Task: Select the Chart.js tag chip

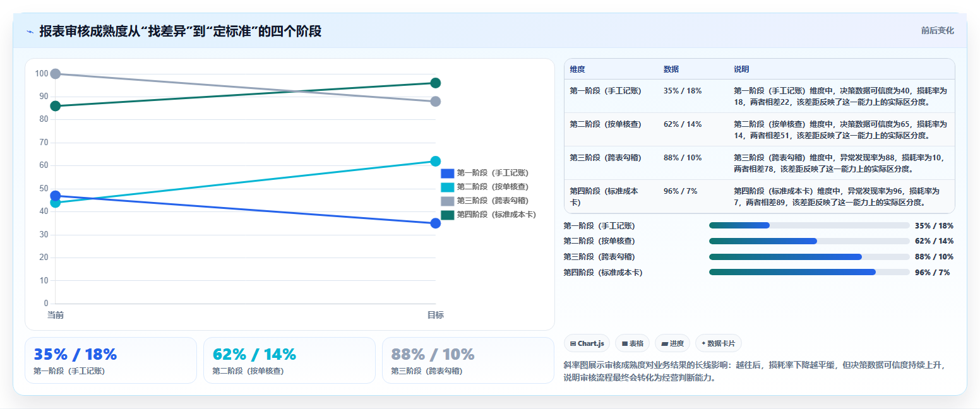Action: 587,343
